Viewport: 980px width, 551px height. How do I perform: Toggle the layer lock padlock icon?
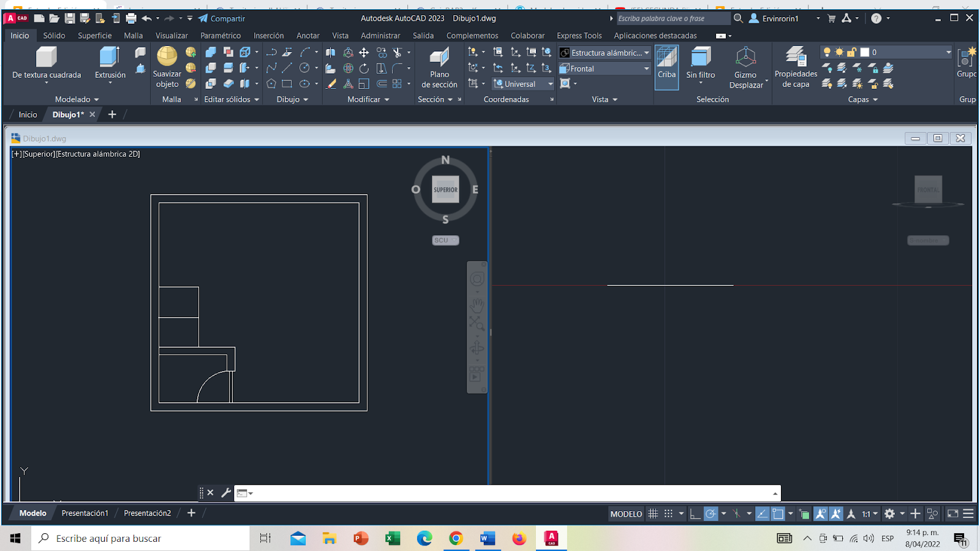tap(851, 53)
